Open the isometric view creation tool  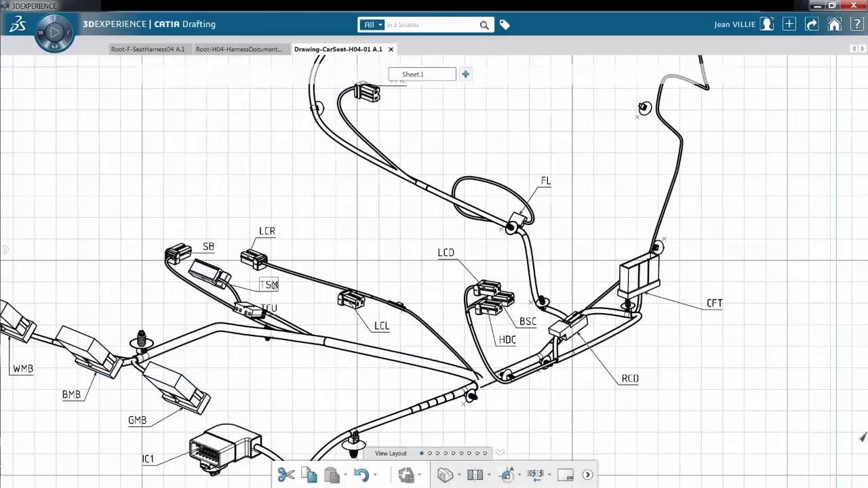(x=445, y=474)
